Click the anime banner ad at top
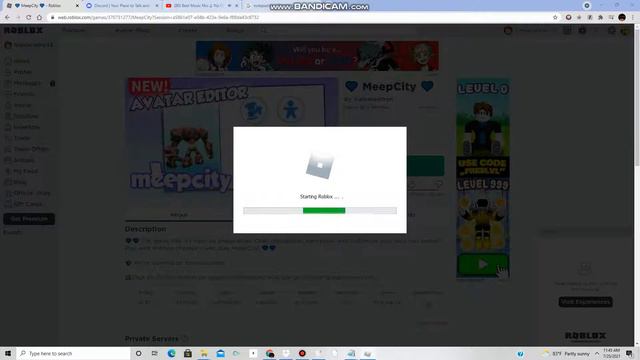This screenshot has height=360, width=640. (317, 56)
